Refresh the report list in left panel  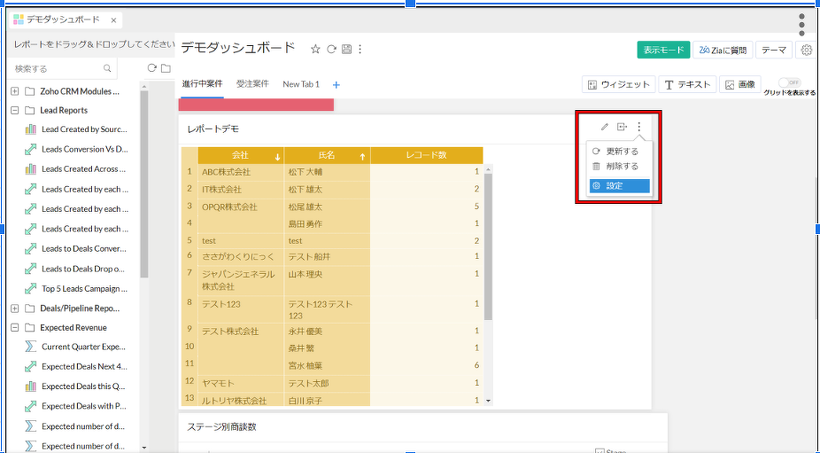tap(152, 68)
